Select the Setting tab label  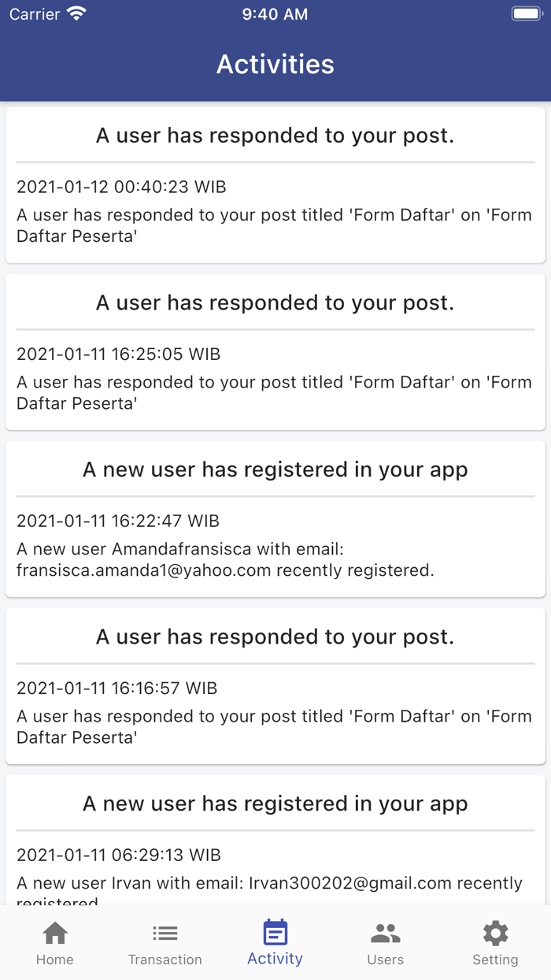pos(495,960)
